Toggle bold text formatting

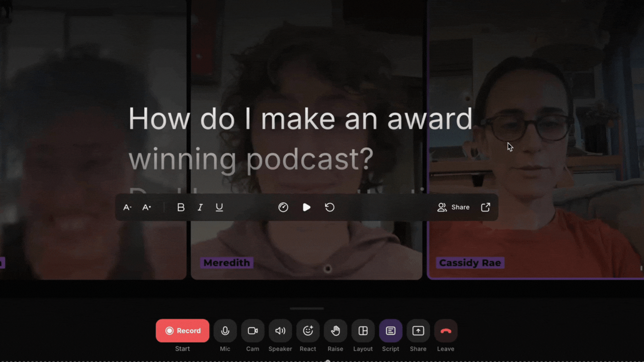coord(181,207)
